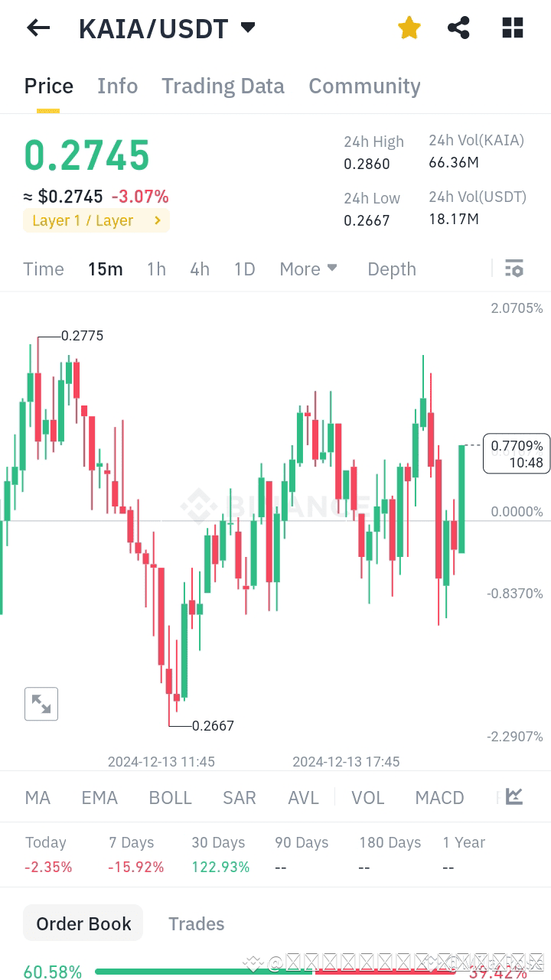Open the markets grid view icon
The width and height of the screenshot is (551, 980).
point(512,28)
